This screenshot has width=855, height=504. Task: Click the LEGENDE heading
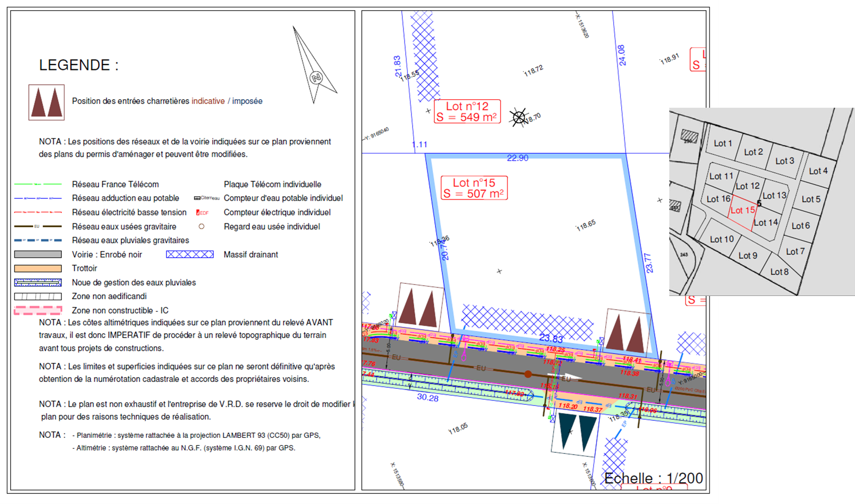[78, 65]
